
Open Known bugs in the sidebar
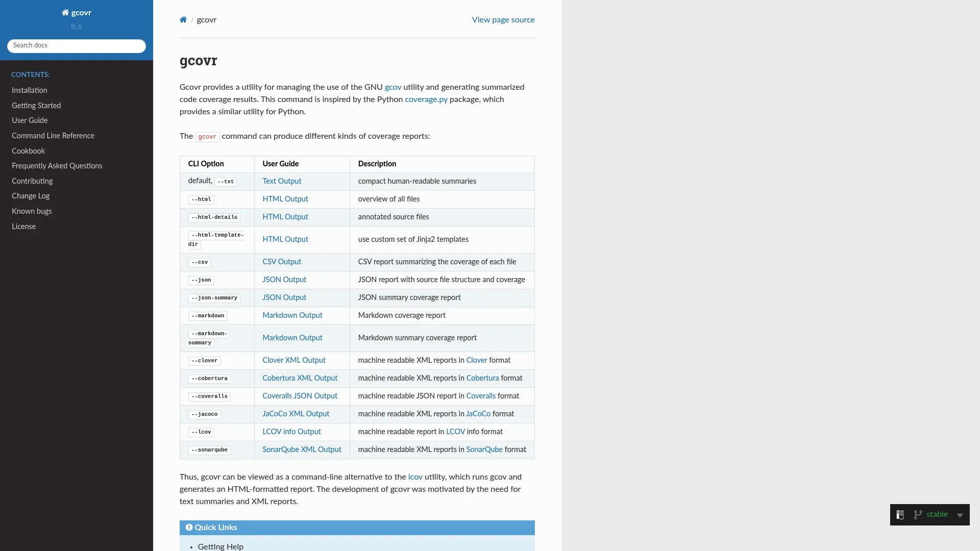pos(32,211)
